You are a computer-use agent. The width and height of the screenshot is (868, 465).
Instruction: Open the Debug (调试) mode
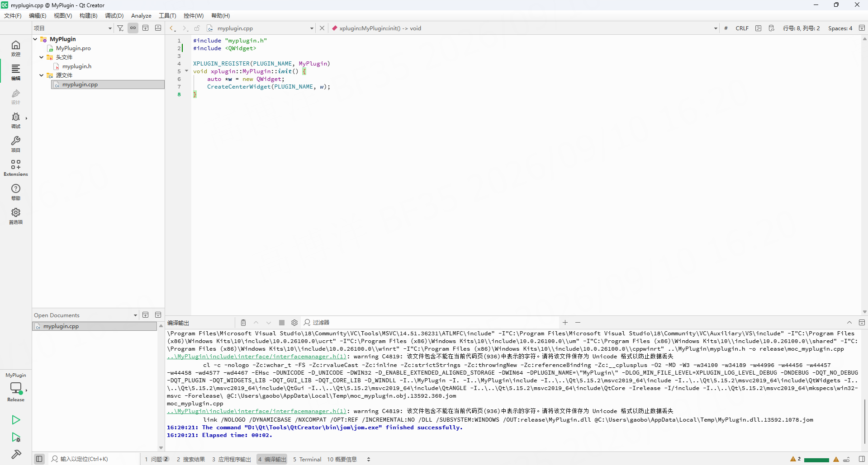(x=16, y=120)
